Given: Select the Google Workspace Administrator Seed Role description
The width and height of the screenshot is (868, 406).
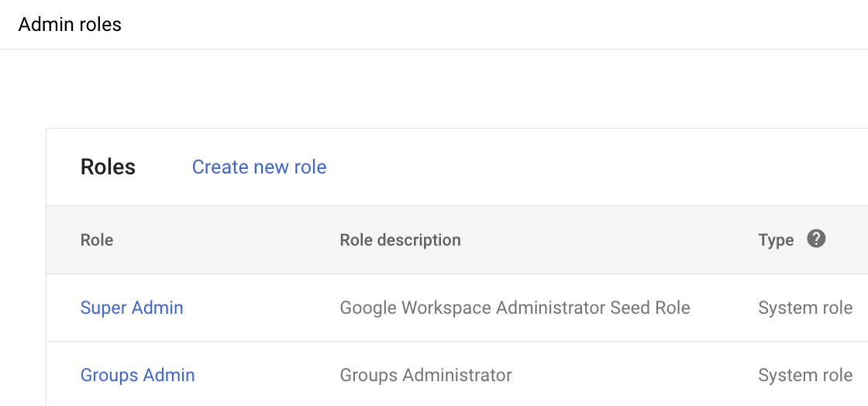Looking at the screenshot, I should point(515,308).
